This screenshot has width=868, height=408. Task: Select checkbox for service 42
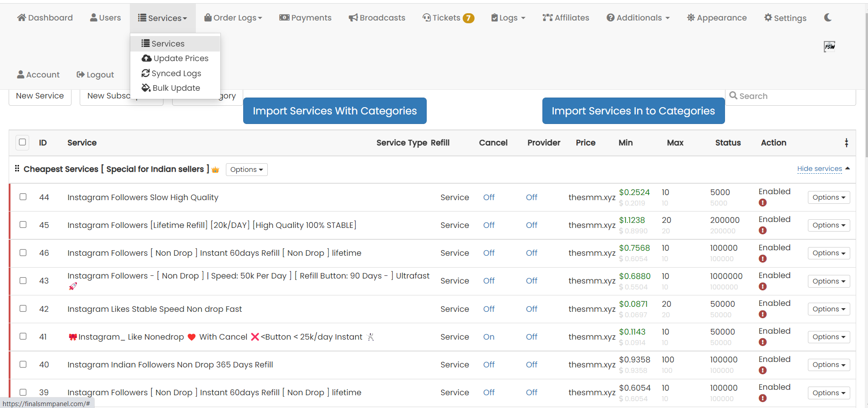point(23,309)
